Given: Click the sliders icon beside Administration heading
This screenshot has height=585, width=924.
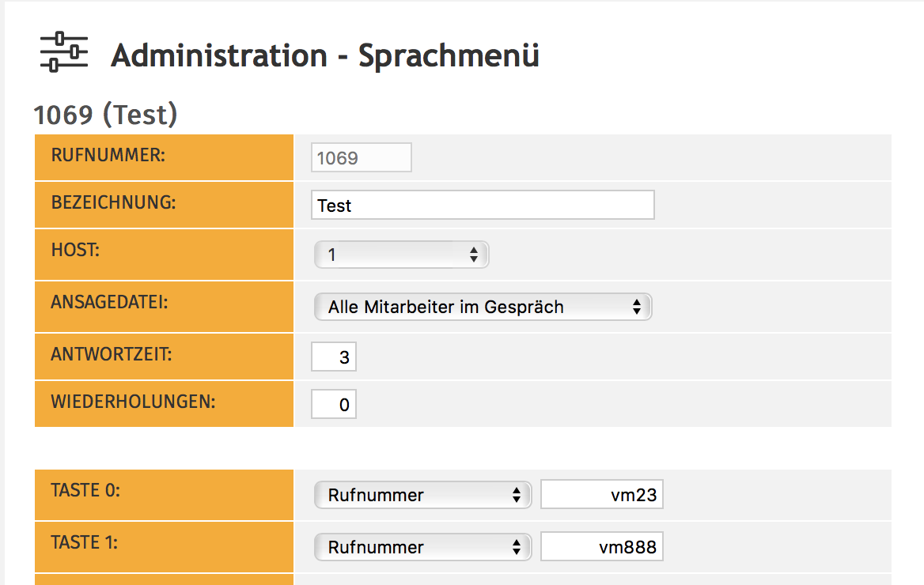Looking at the screenshot, I should (x=64, y=52).
